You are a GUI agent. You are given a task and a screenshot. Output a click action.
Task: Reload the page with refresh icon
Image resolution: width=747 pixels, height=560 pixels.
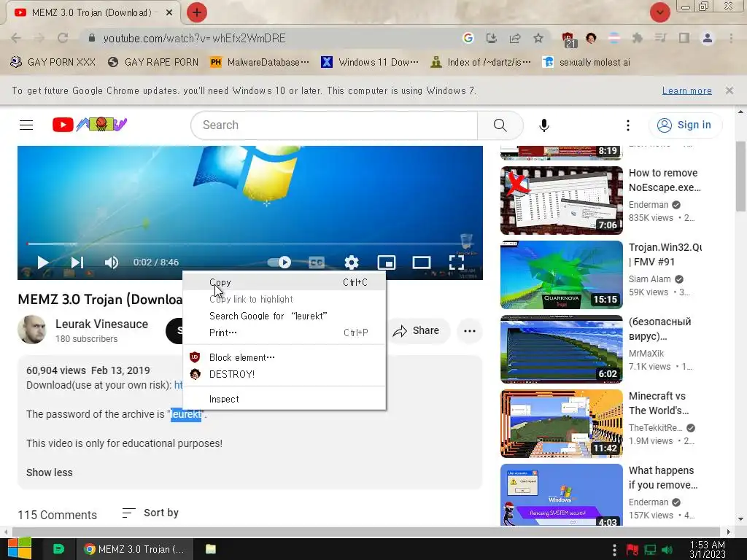tap(63, 38)
